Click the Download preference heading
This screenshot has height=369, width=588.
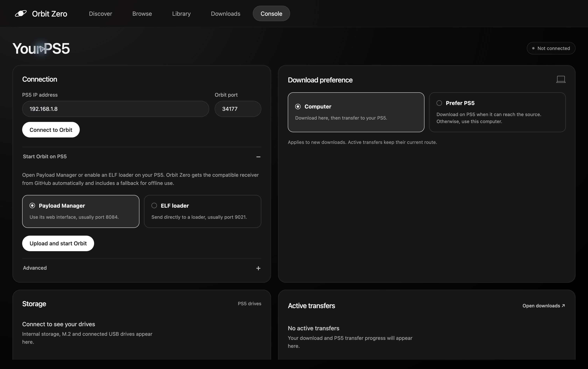pos(320,80)
